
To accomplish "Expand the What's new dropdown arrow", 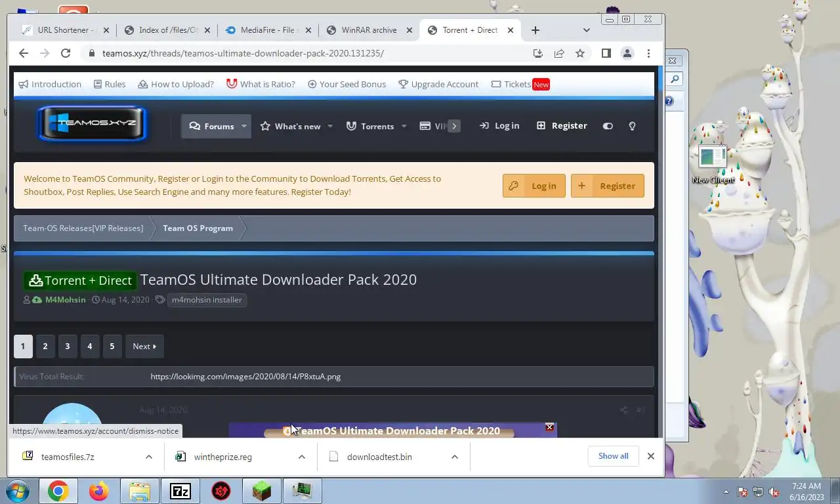I will click(330, 126).
